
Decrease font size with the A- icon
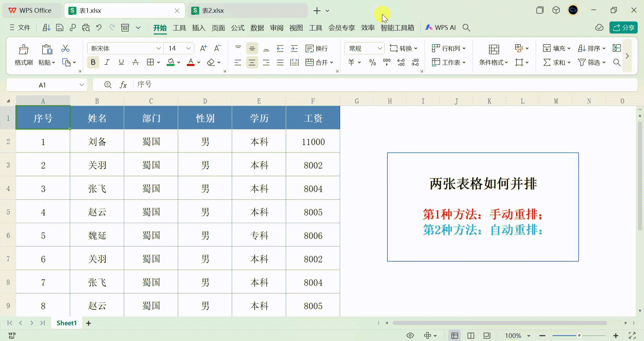pyautogui.click(x=218, y=48)
